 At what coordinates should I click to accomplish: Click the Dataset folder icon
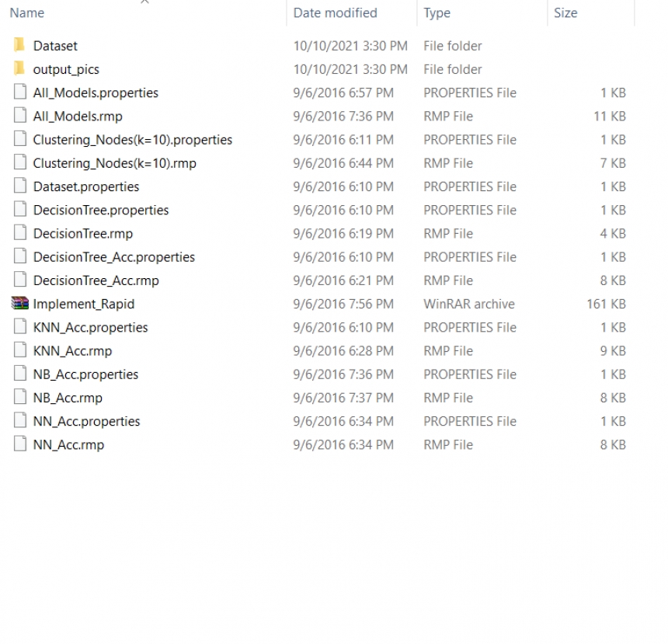19,45
